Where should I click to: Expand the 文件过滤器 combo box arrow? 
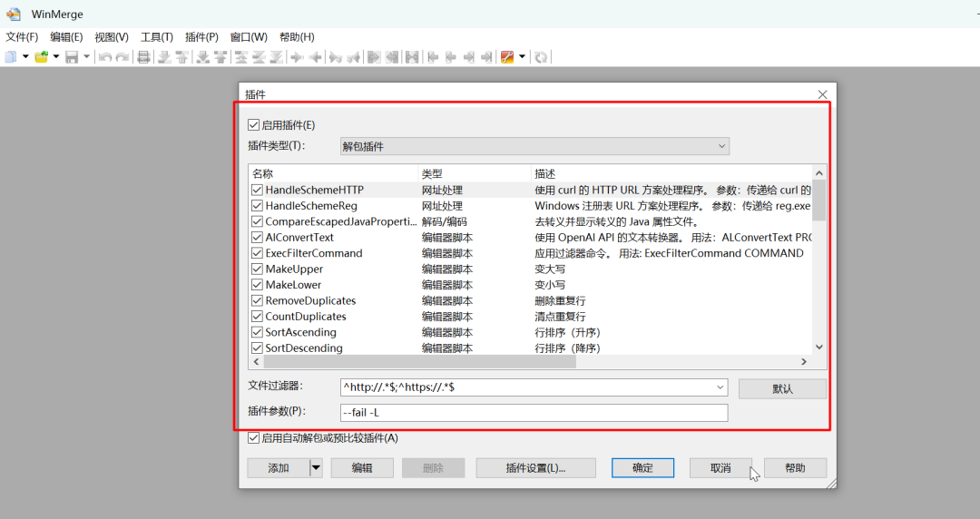pyautogui.click(x=720, y=387)
